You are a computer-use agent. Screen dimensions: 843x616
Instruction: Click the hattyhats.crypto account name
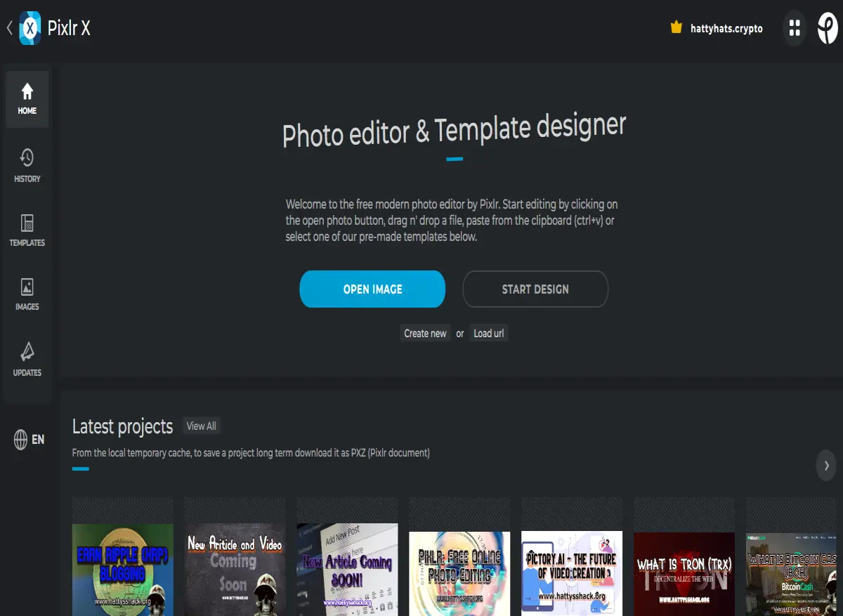click(x=726, y=29)
